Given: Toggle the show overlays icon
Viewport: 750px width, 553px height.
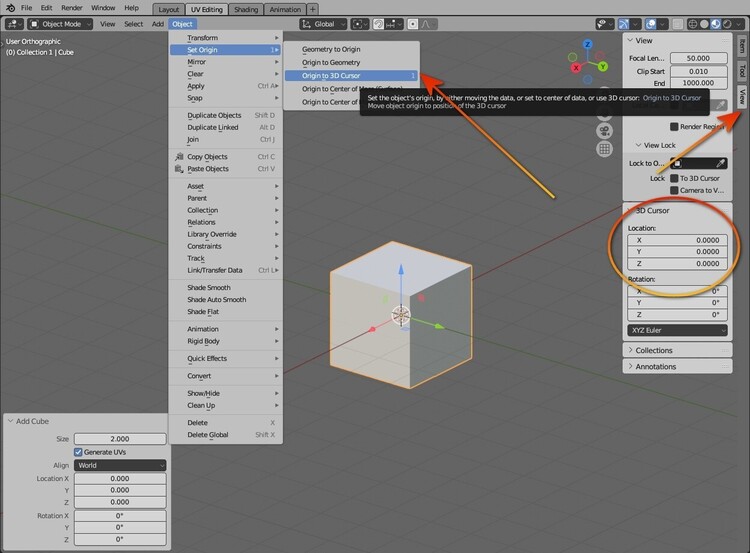Looking at the screenshot, I should pyautogui.click(x=652, y=23).
